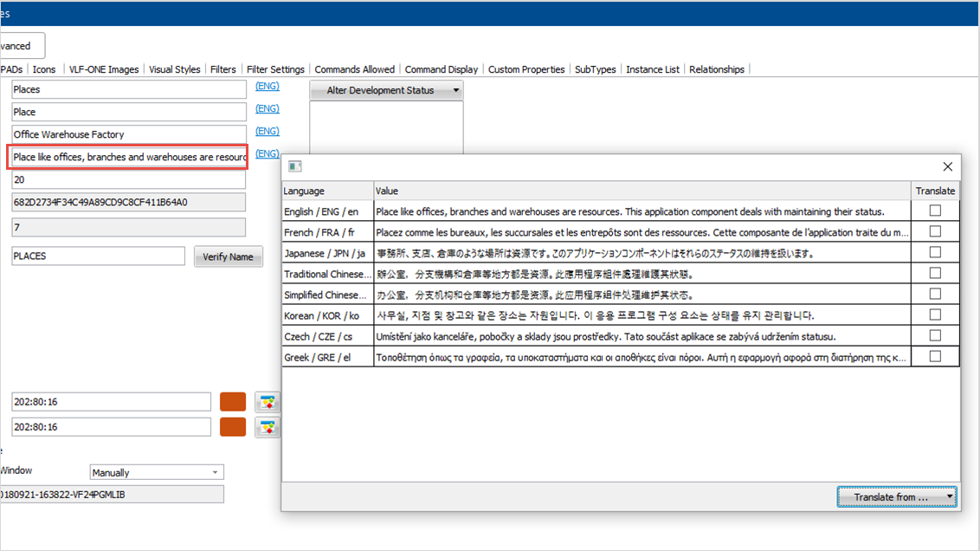This screenshot has width=980, height=551.
Task: Click the Verify Name button
Action: [x=229, y=256]
